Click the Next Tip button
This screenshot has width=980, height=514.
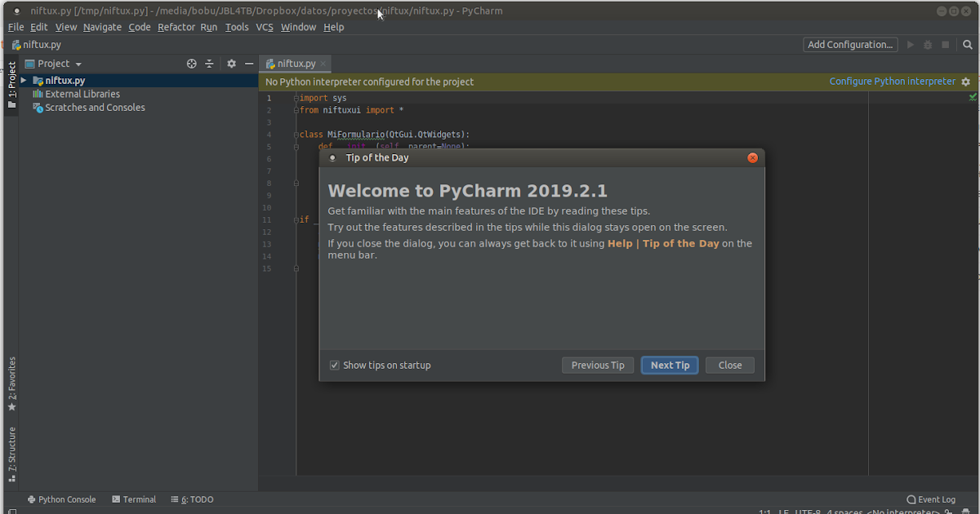point(669,365)
